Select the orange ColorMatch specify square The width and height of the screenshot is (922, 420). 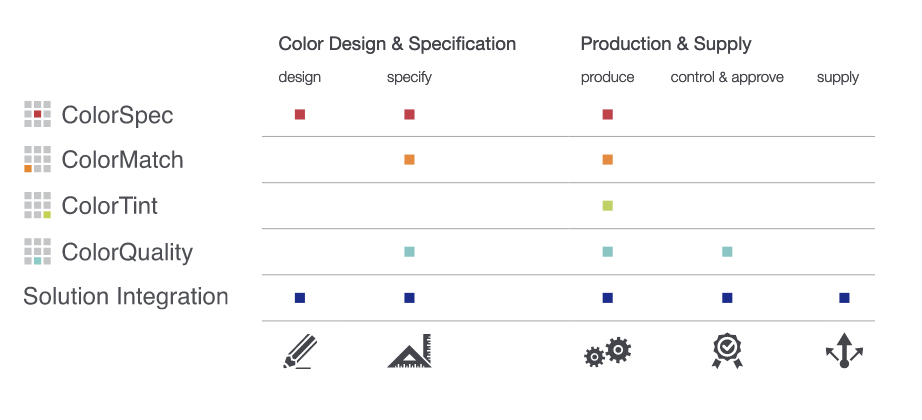pos(409,159)
